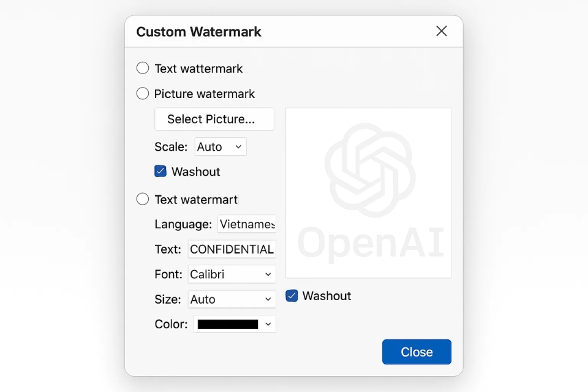
Task: Open the Color dropdown
Action: (234, 324)
